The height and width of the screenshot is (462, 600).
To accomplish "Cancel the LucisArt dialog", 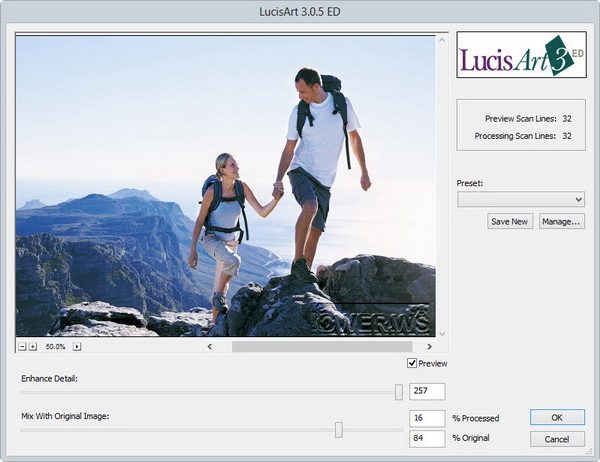I will pos(557,439).
